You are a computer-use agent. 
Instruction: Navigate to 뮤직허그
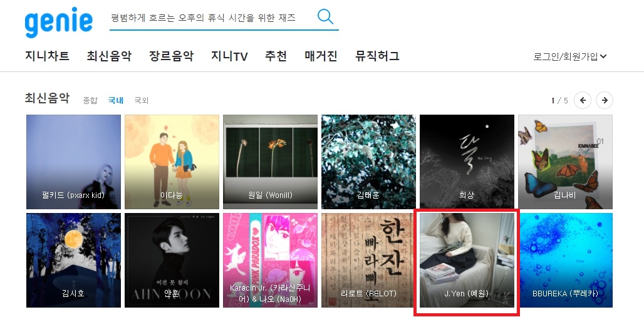click(x=377, y=56)
